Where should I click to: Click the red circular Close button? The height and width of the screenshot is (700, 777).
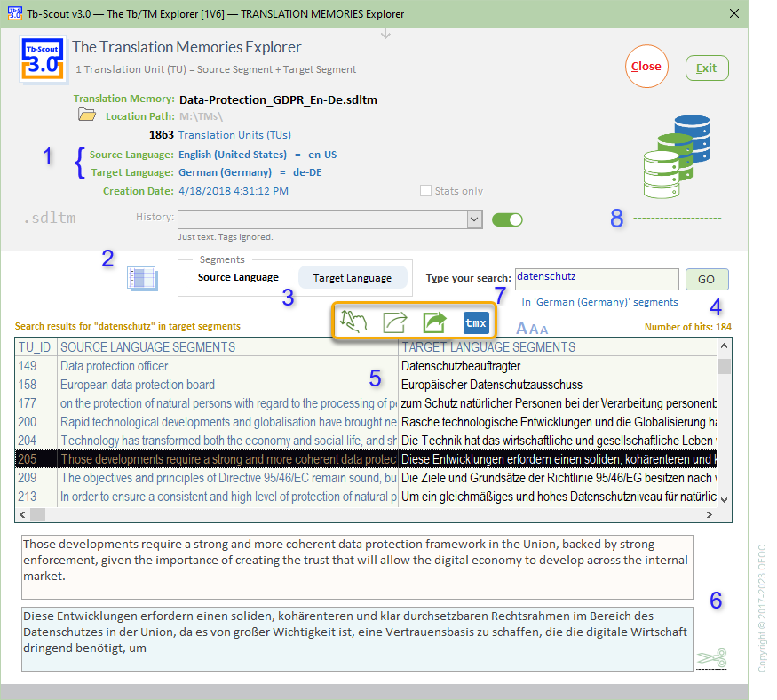click(x=646, y=67)
